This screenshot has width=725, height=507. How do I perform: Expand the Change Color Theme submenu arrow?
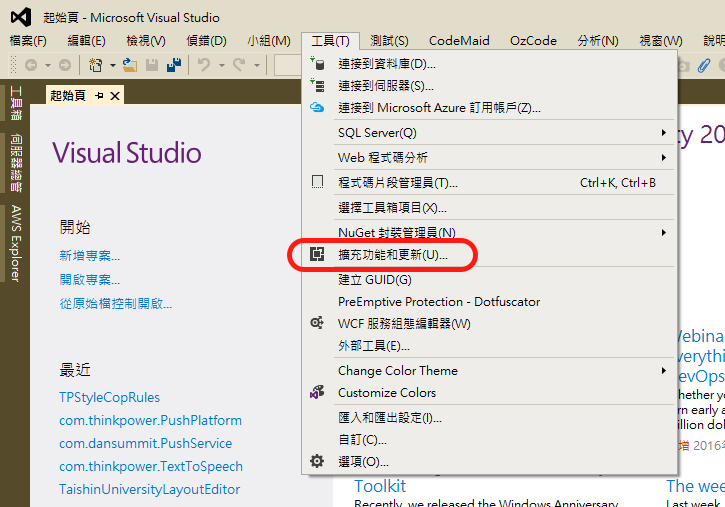(664, 371)
